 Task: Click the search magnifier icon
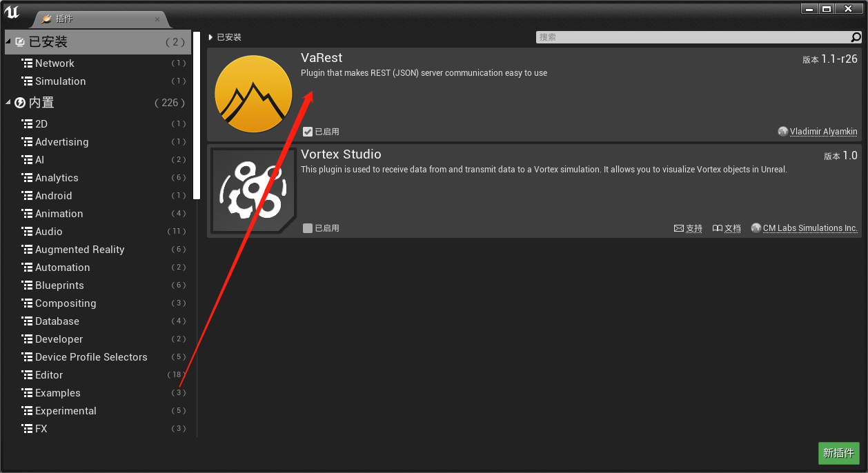(x=856, y=37)
